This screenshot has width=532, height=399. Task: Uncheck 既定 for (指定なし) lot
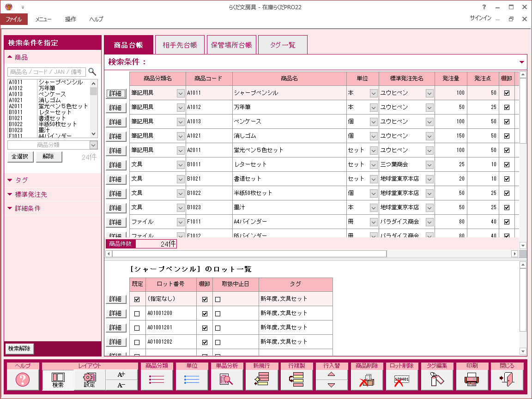coord(137,299)
